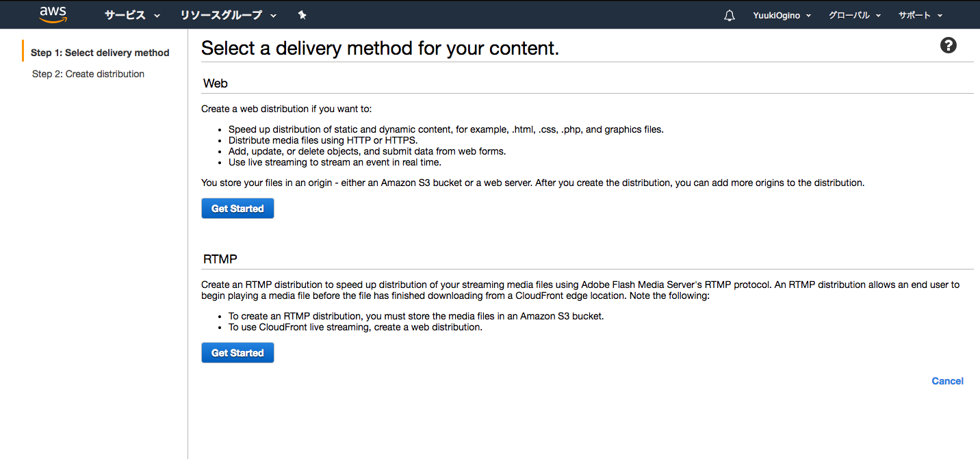Expand the リソースグループ menu

click(229, 15)
